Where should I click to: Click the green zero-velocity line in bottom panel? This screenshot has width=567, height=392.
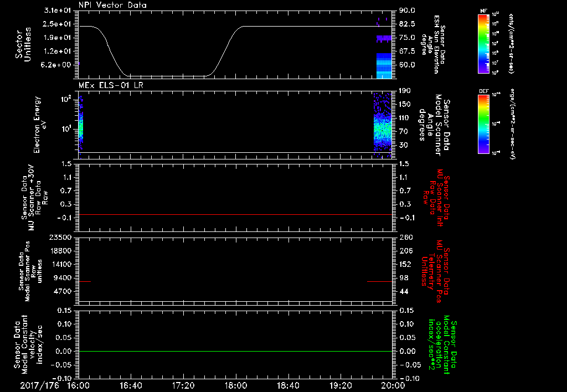point(235,351)
